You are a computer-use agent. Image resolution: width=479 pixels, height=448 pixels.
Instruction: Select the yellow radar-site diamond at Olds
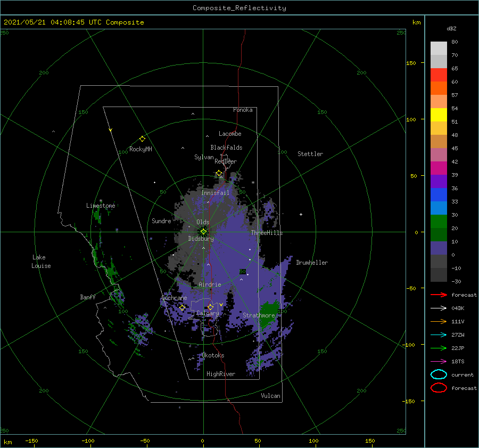point(203,232)
